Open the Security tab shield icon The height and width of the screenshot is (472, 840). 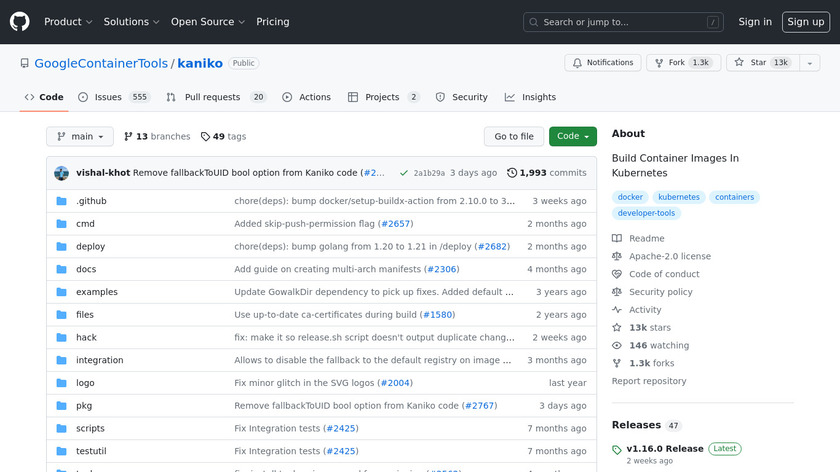[441, 97]
